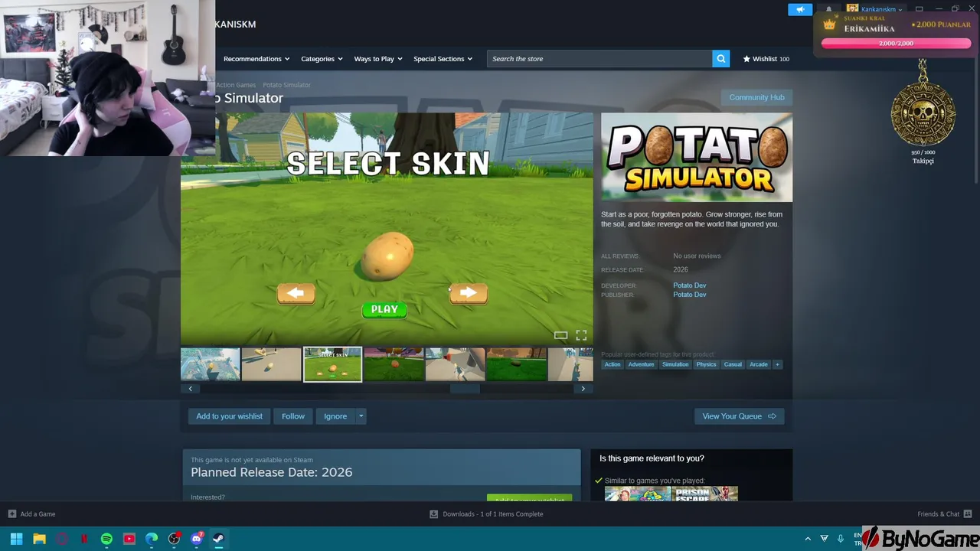
Task: Open Big Picture mode icon in title bar
Action: click(x=919, y=9)
